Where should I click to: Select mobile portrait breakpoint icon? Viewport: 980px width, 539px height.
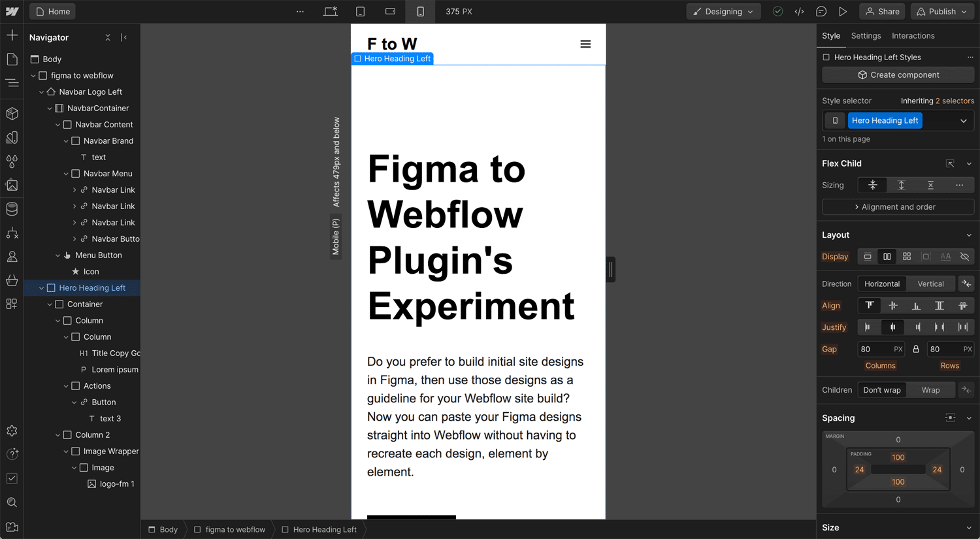click(420, 11)
